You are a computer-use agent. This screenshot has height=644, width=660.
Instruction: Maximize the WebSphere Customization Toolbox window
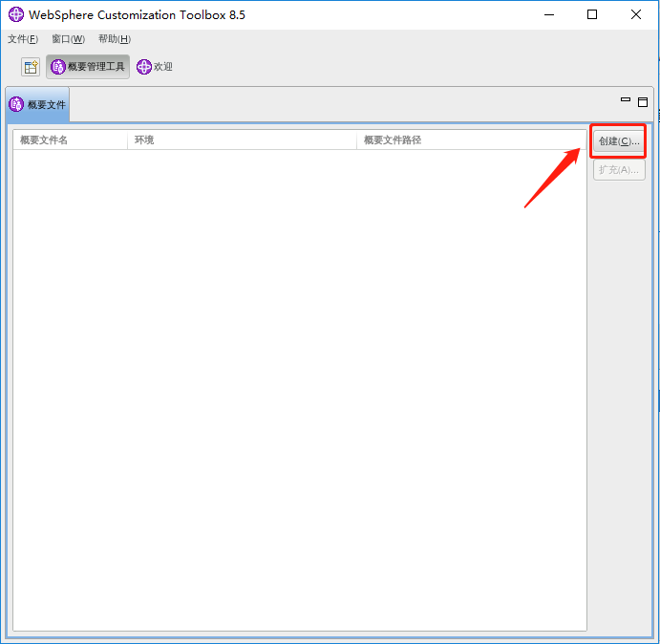tap(592, 14)
